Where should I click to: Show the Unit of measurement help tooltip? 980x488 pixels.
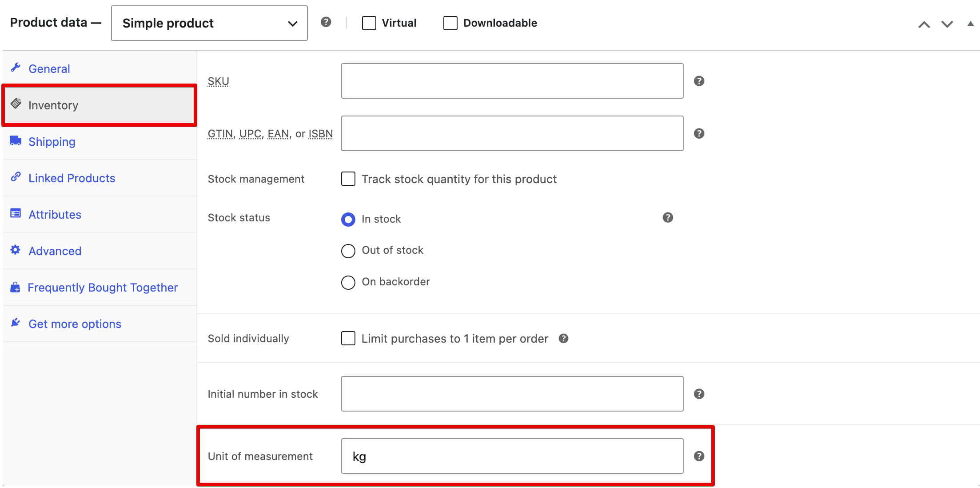pos(699,456)
